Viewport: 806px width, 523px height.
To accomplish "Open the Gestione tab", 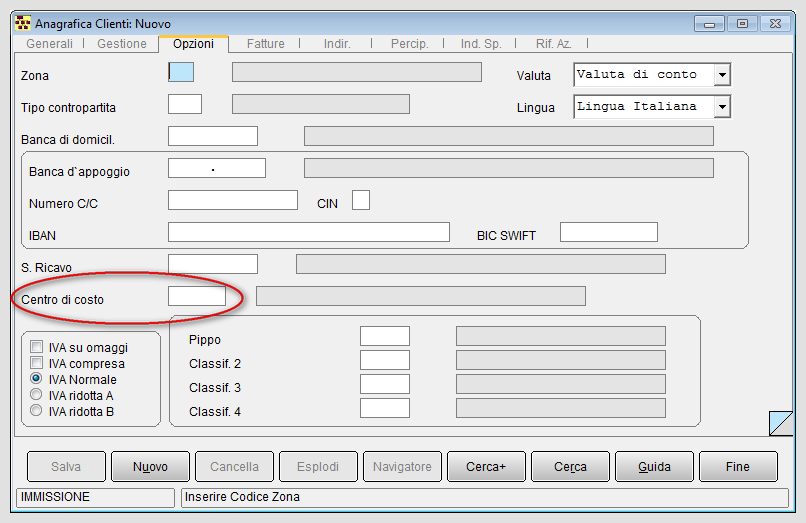I will tap(122, 44).
